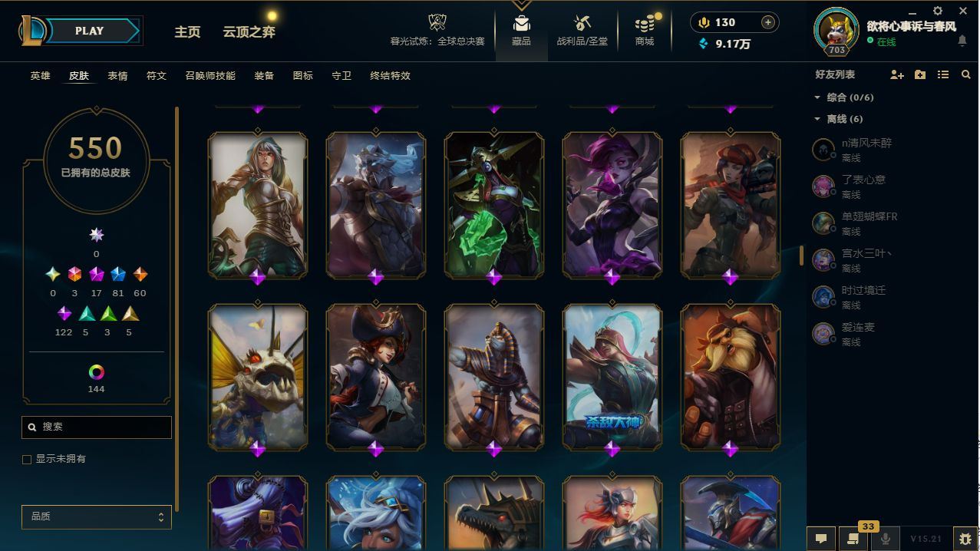Enable the 显示未拥有 checkbox
This screenshot has width=980, height=551.
pyautogui.click(x=27, y=459)
